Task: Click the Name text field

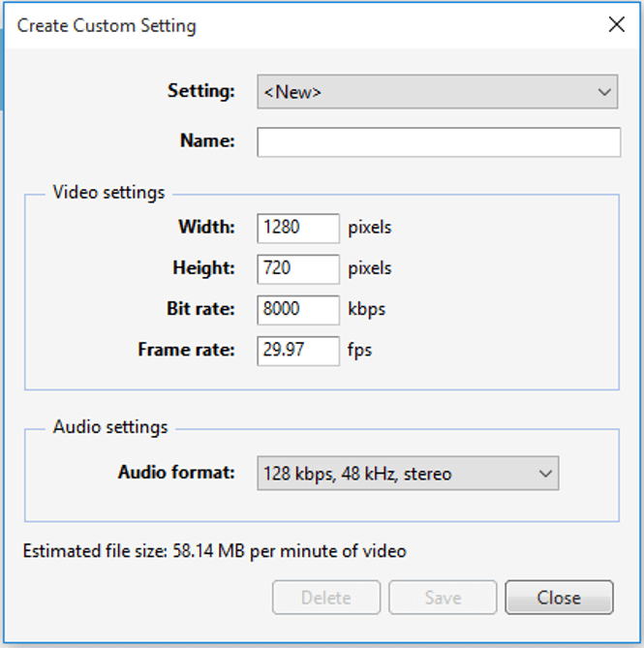Action: (439, 142)
